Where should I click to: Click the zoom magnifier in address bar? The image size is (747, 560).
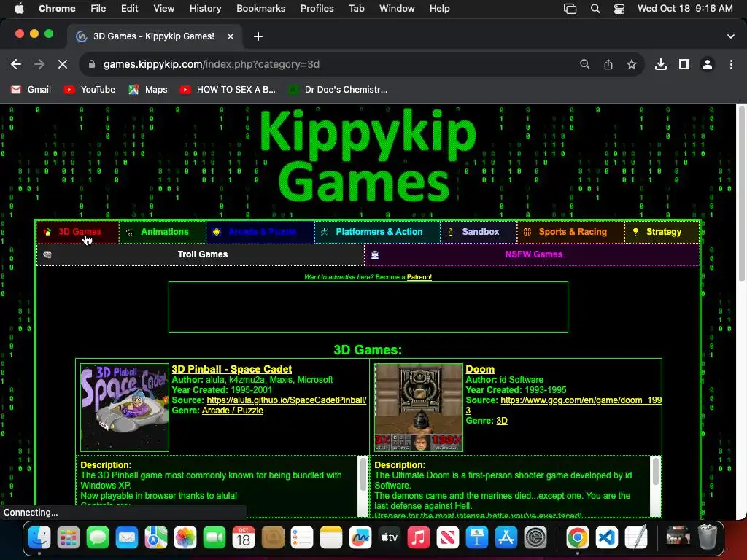(x=584, y=64)
